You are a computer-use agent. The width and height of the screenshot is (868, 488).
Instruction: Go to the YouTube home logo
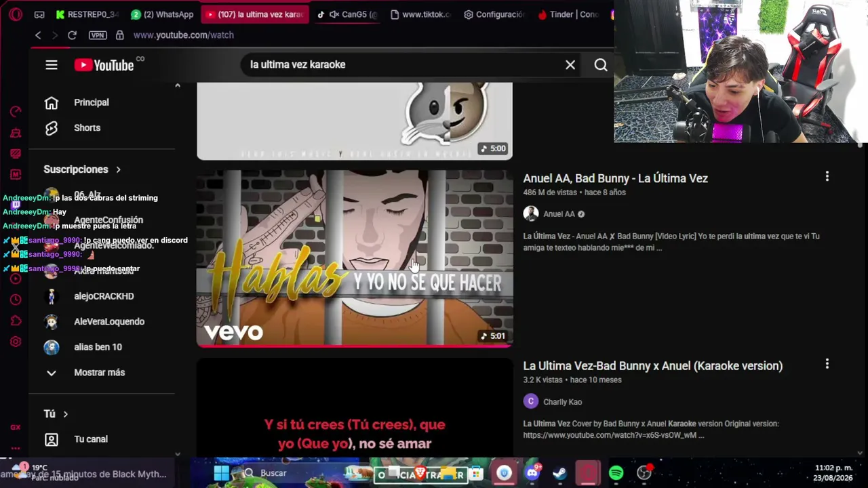[x=104, y=65]
